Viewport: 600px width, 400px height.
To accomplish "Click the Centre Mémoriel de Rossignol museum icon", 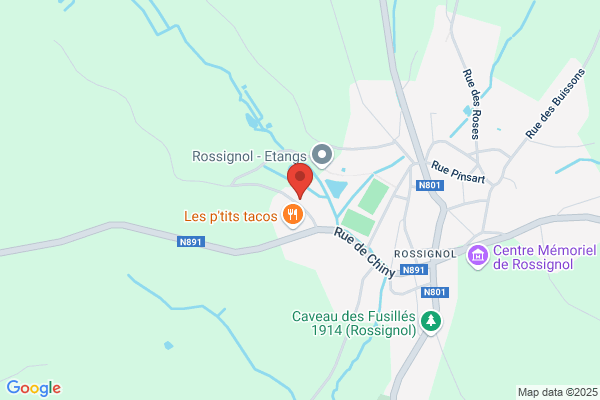I will [x=478, y=256].
